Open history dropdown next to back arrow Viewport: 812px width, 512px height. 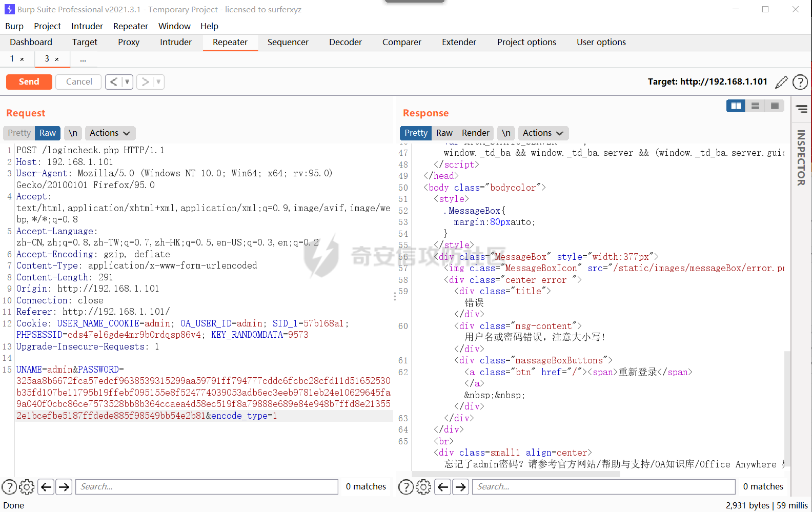(x=127, y=82)
